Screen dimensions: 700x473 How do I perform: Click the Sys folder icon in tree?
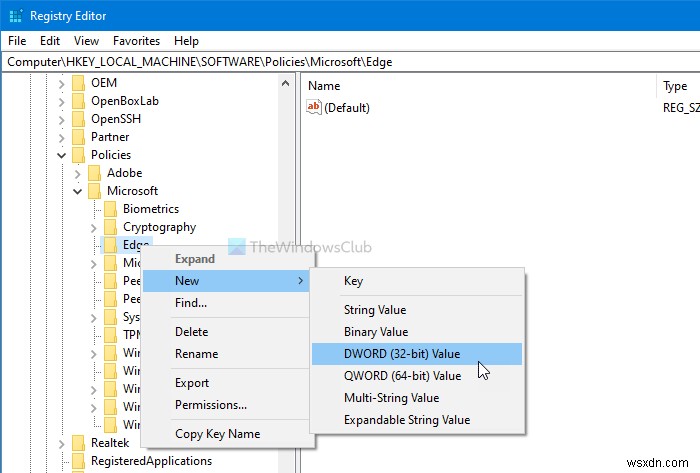point(110,317)
